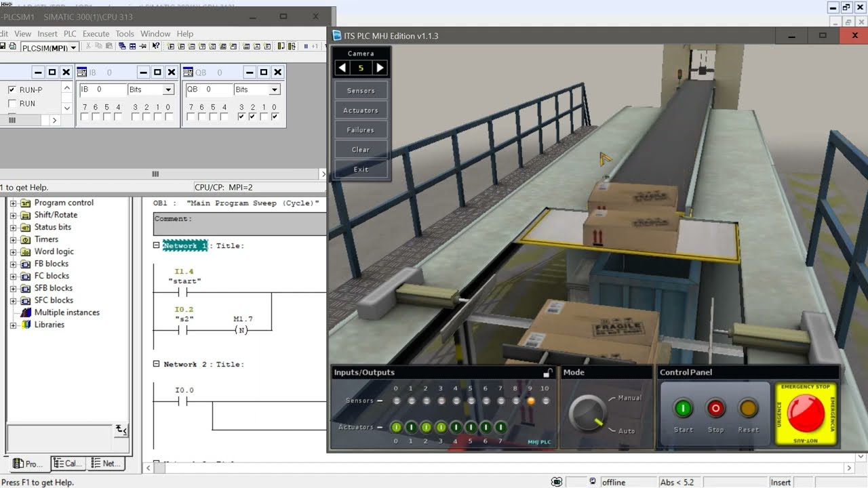Click the Single Scan mode icon
The width and height of the screenshot is (868, 488).
pyautogui.click(x=281, y=46)
